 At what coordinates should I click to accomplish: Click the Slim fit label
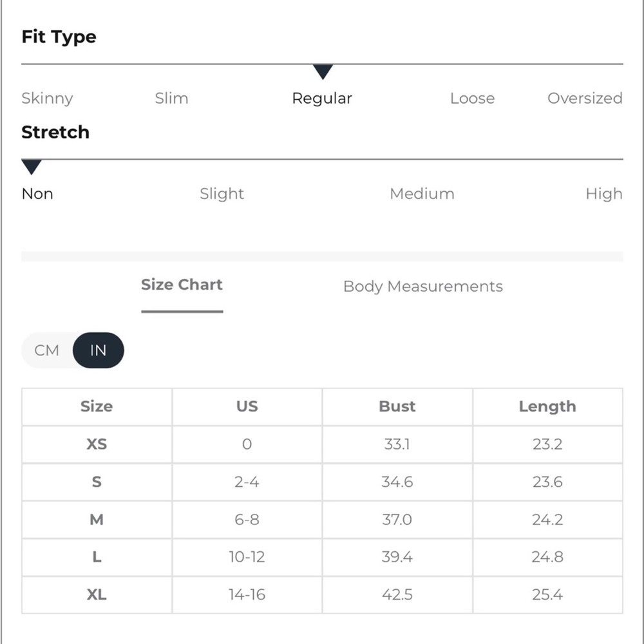point(172,98)
